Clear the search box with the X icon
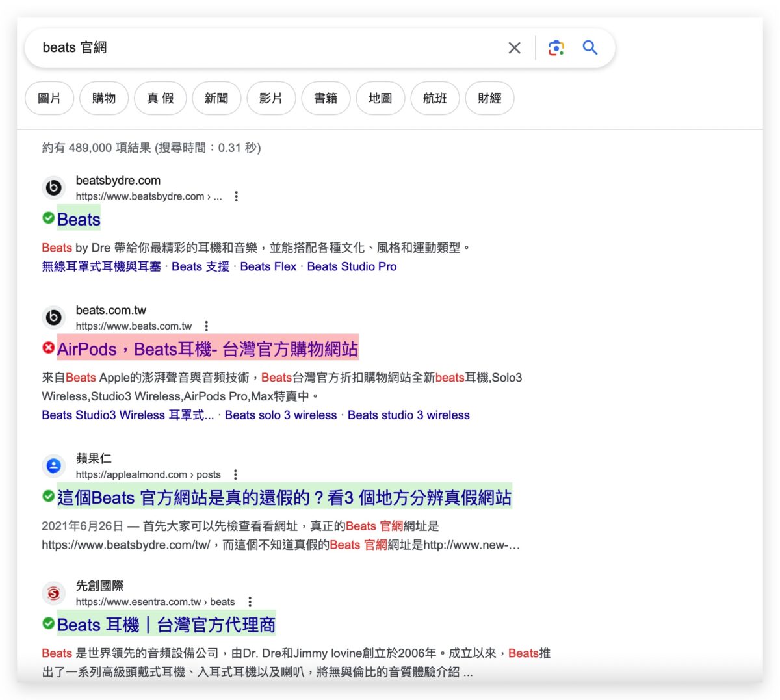 point(514,47)
